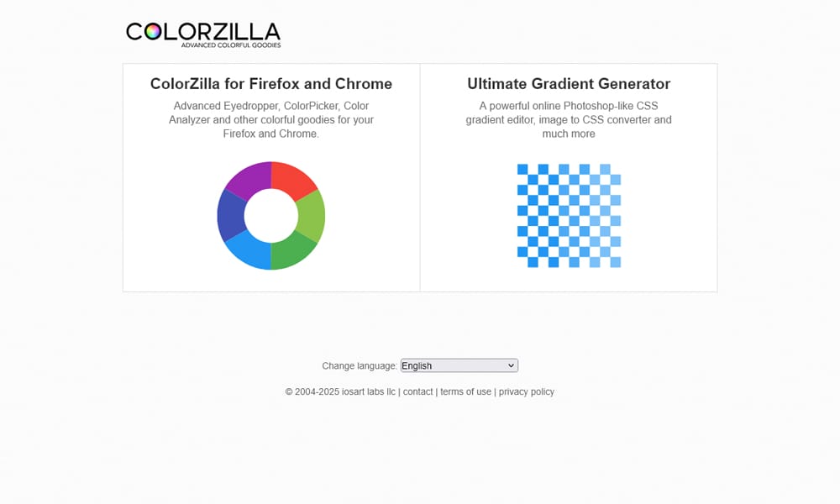This screenshot has height=504, width=840.
Task: Click the ColorZilla logo
Action: tap(202, 32)
